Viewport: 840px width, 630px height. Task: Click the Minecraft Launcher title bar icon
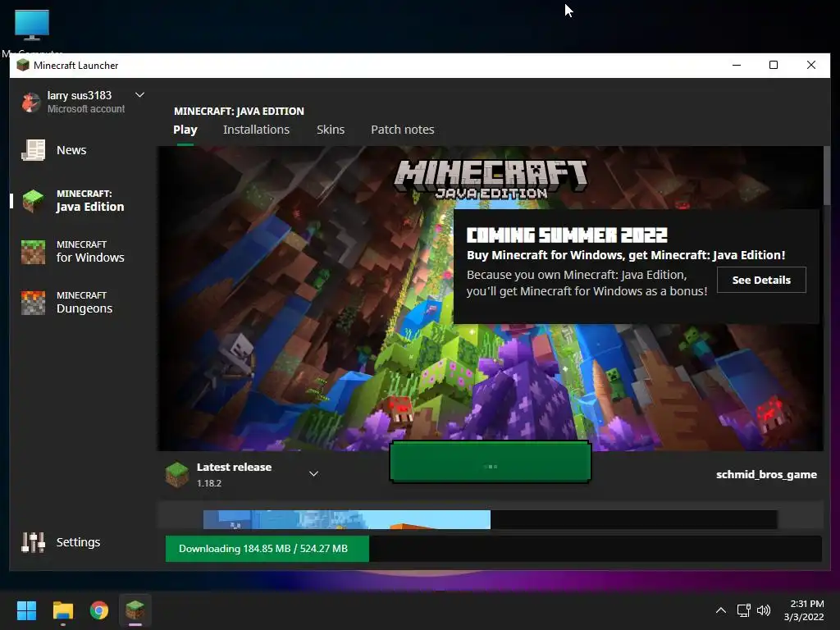23,66
